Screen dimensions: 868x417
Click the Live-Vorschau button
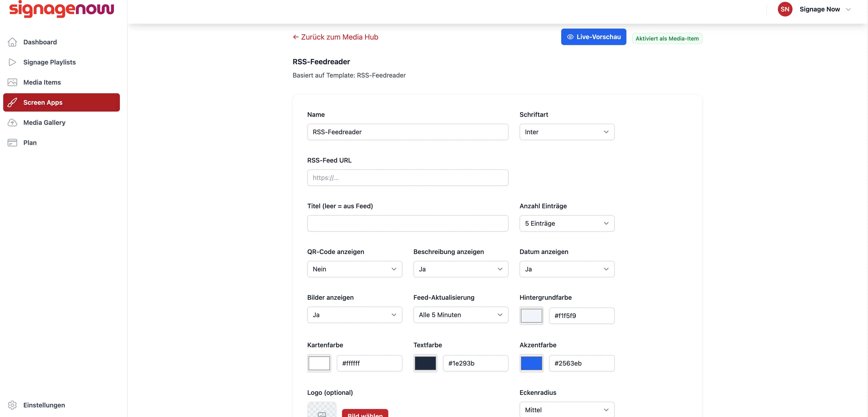(593, 37)
